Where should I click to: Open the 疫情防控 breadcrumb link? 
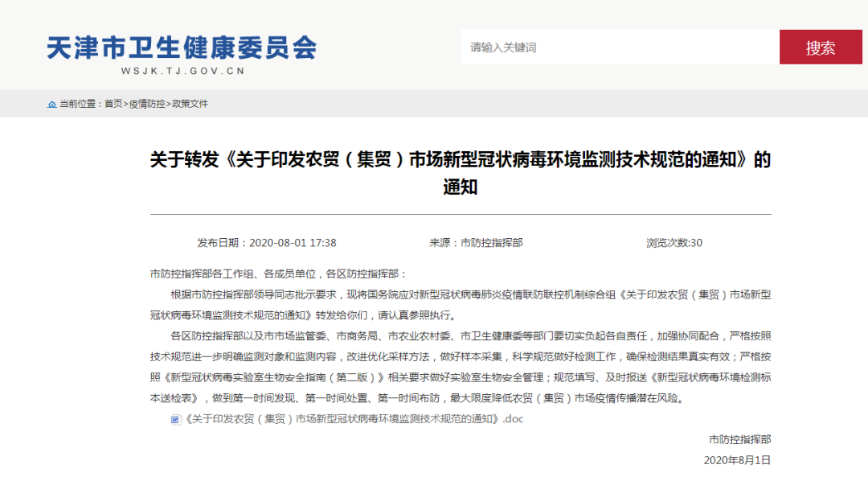(147, 104)
